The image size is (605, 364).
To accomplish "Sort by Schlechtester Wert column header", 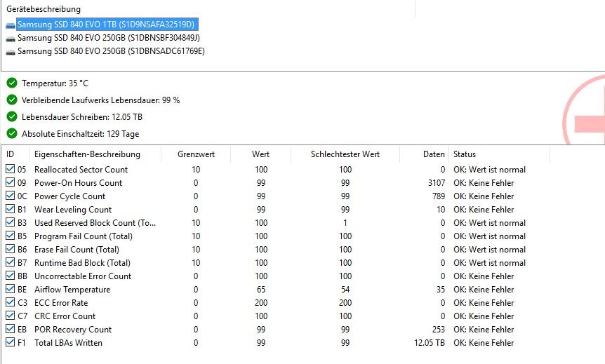I will (345, 154).
